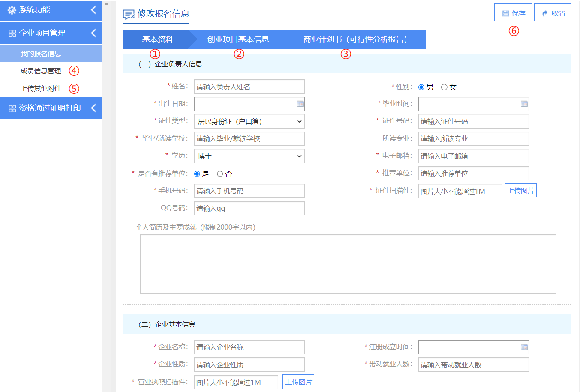The width and height of the screenshot is (580, 392).
Task: Click the 出生日期 date field
Action: pos(249,104)
